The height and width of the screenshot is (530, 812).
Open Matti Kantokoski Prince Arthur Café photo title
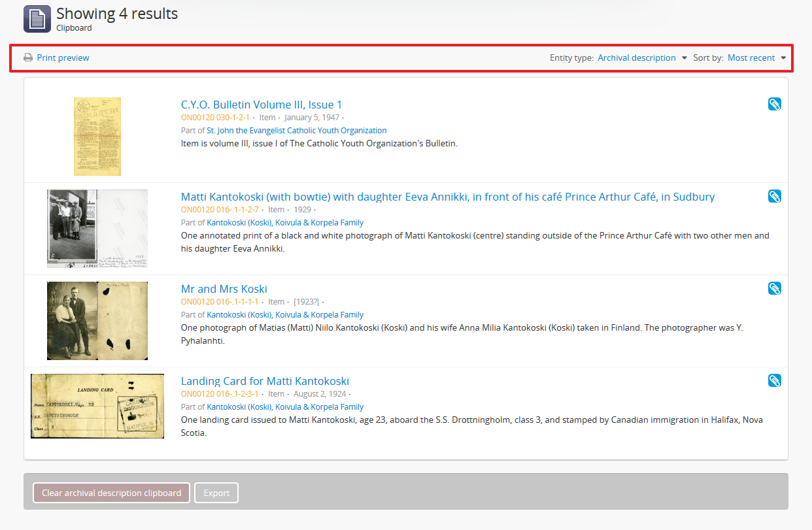pos(447,197)
